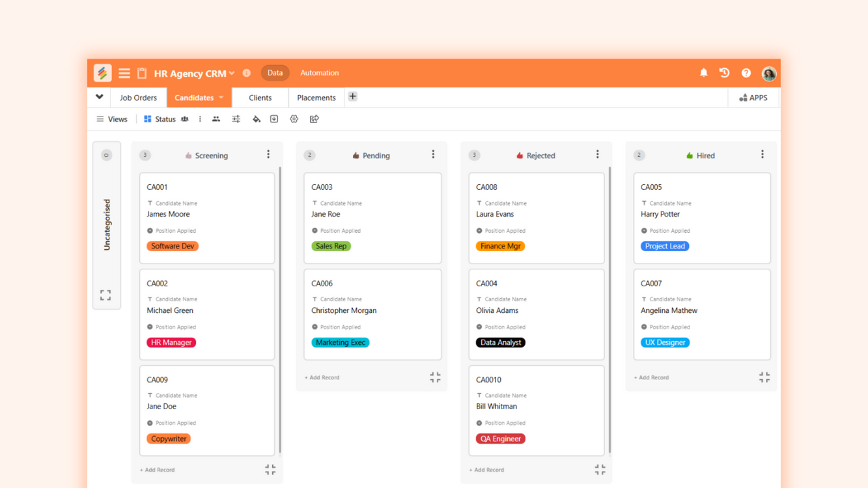Open the Candidates tab dropdown arrow
Viewport: 868px width, 488px height.
point(221,98)
